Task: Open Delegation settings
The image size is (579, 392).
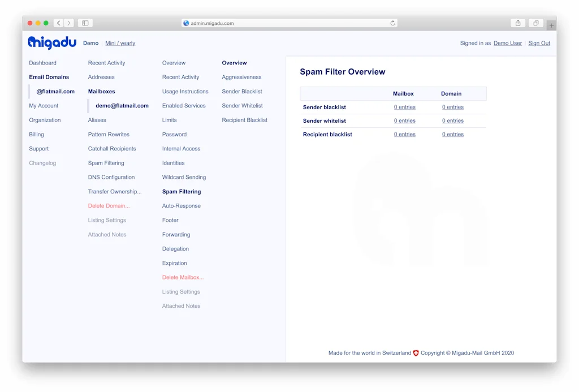Action: (x=175, y=249)
